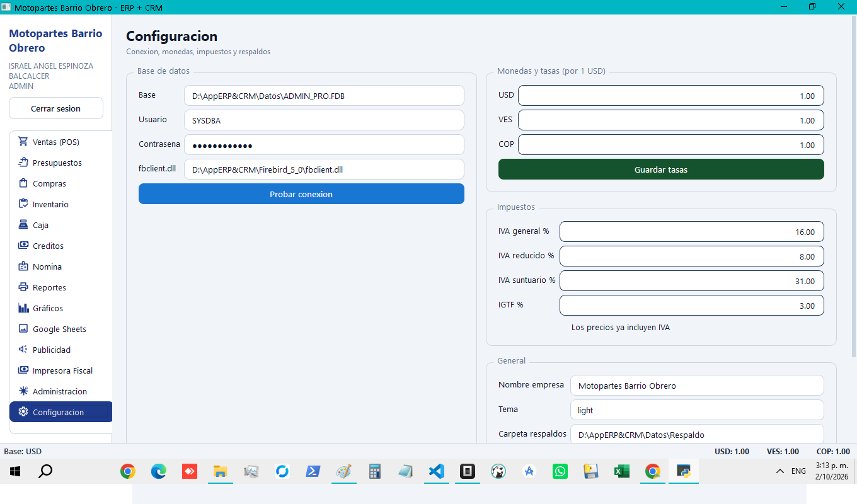Image resolution: width=857 pixels, height=504 pixels.
Task: Click the USD rate field
Action: tap(671, 96)
